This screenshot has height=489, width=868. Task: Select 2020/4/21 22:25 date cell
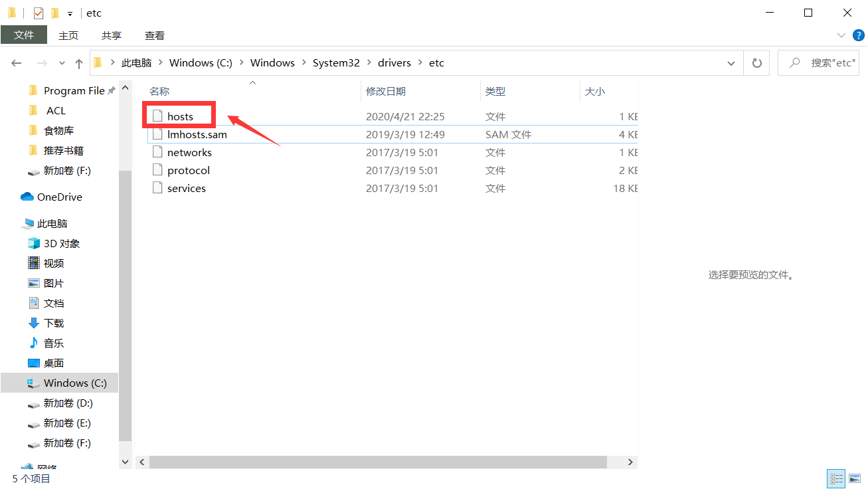click(405, 116)
